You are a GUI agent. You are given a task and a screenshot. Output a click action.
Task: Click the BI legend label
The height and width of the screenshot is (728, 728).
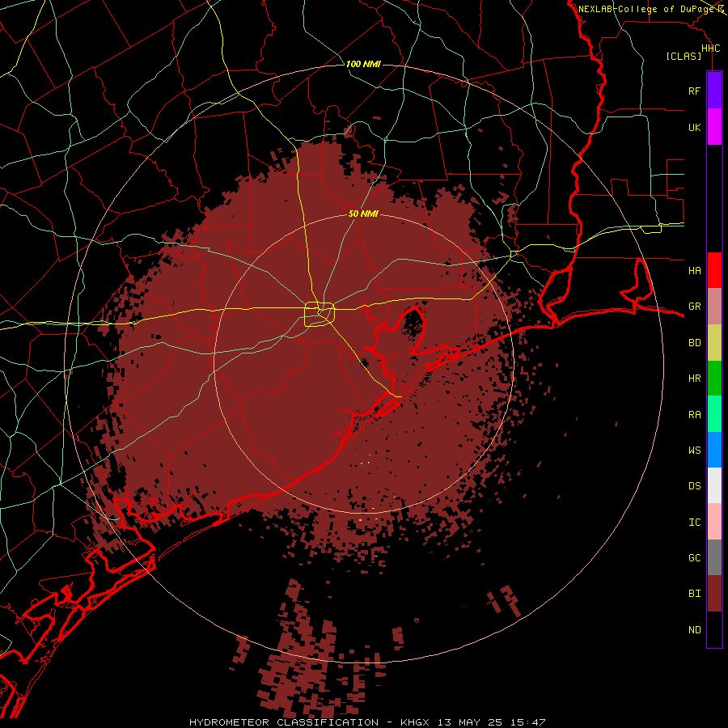[694, 594]
